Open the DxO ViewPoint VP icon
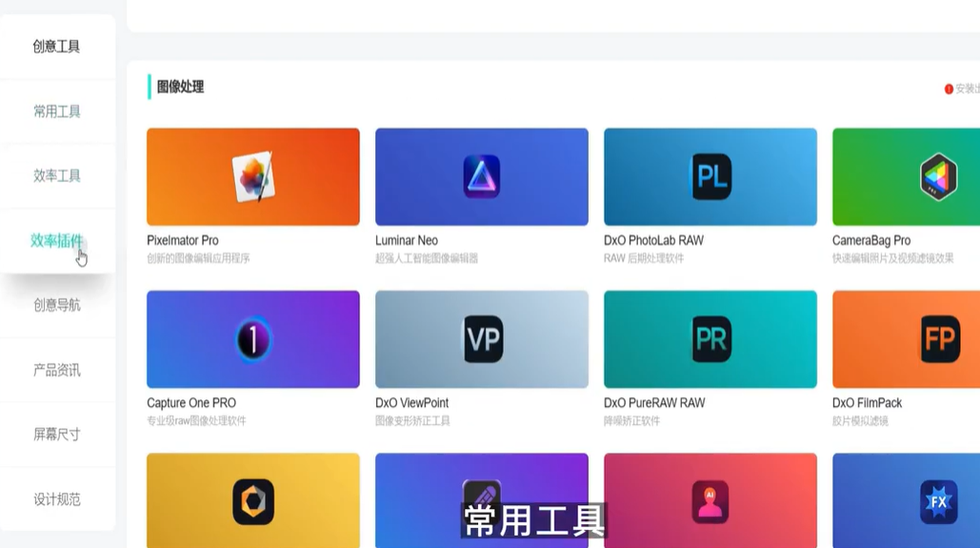This screenshot has width=980, height=548. (x=483, y=339)
